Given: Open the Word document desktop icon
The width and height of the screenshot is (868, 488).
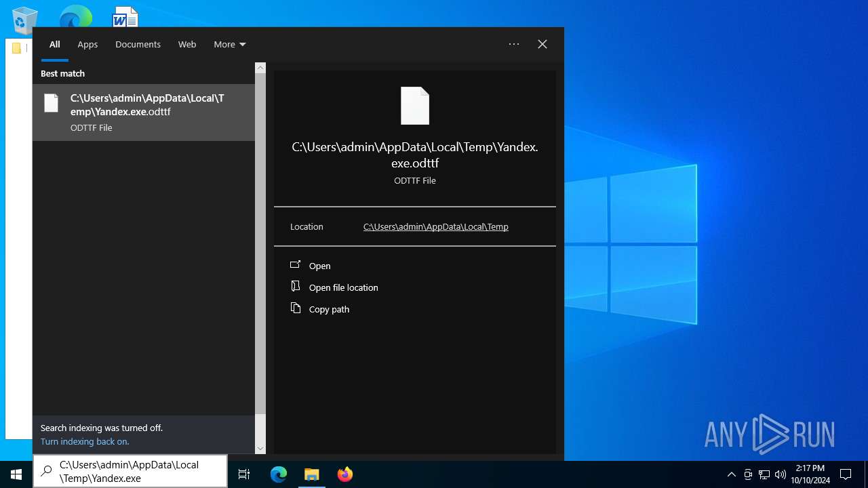Looking at the screenshot, I should (125, 16).
